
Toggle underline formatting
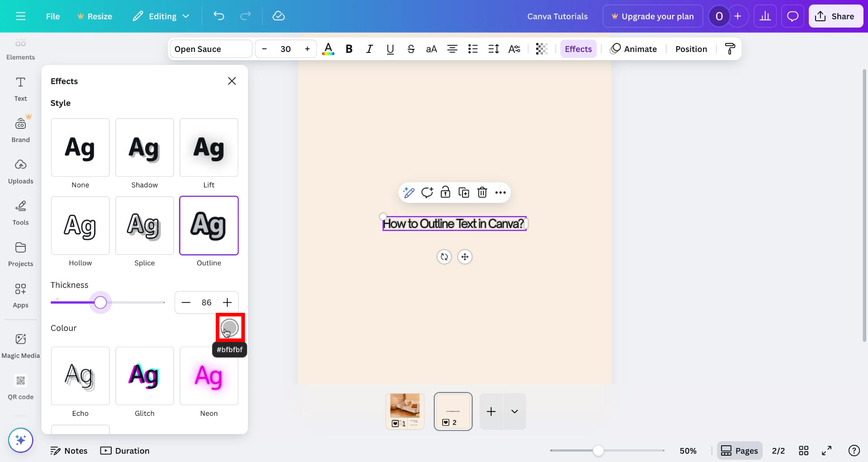pos(390,49)
